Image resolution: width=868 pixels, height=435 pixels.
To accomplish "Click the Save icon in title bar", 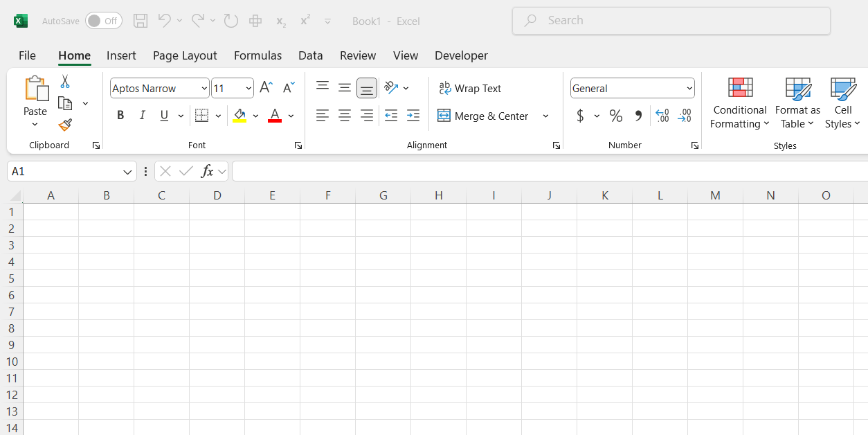I will [141, 21].
